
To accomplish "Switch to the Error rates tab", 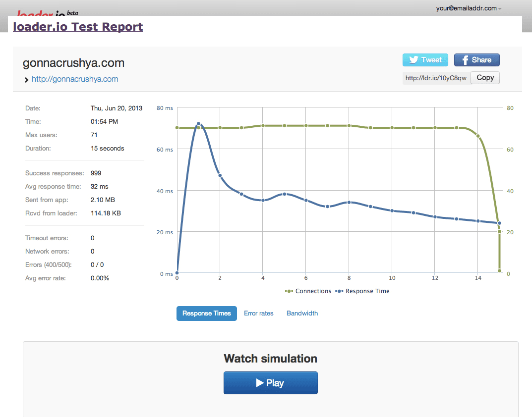I will (258, 313).
